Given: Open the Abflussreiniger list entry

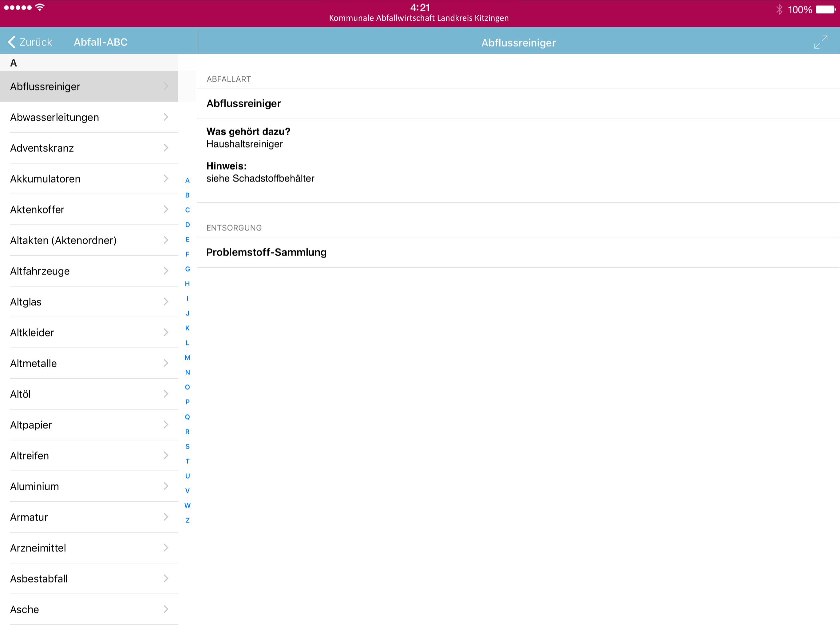Looking at the screenshot, I should click(x=89, y=86).
